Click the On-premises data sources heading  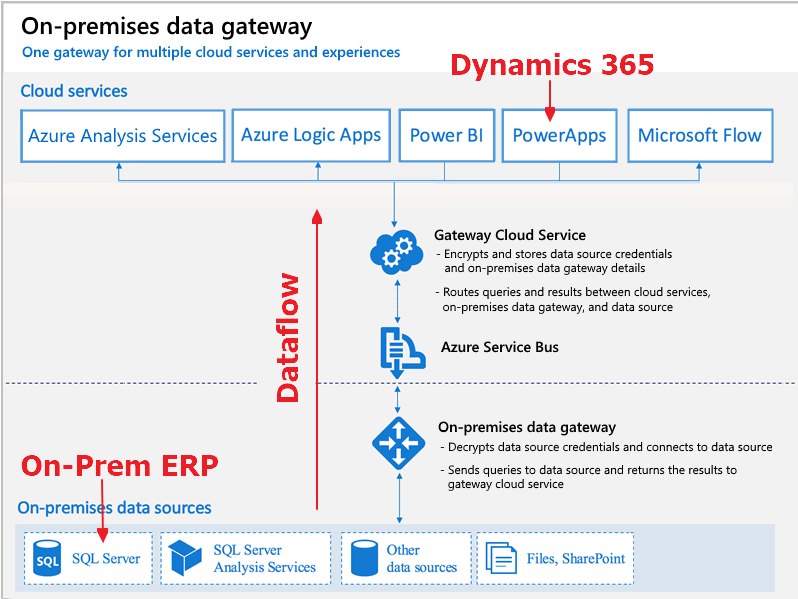[114, 508]
